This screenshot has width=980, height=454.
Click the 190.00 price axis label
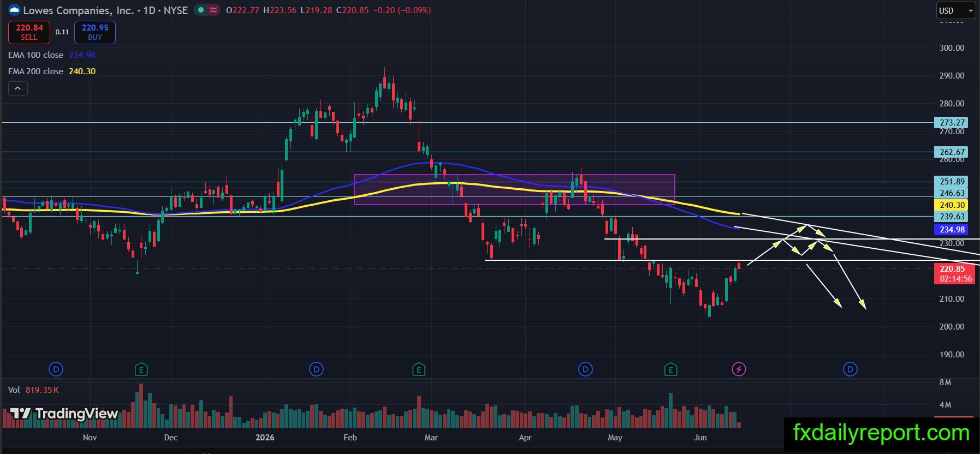(x=952, y=355)
